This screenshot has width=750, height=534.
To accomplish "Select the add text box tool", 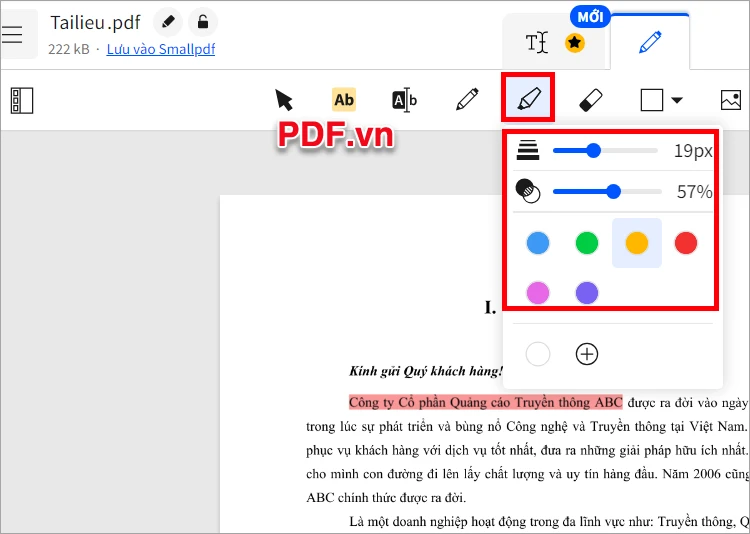I will [405, 100].
